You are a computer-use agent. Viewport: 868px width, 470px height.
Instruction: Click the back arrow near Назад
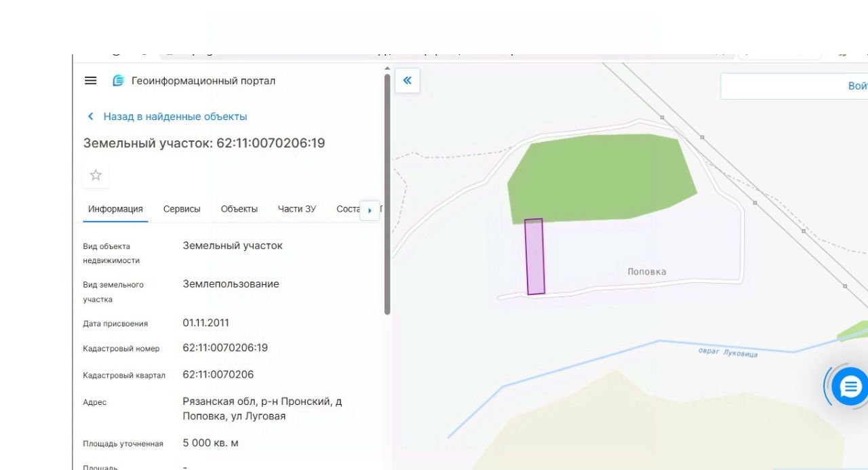point(91,117)
